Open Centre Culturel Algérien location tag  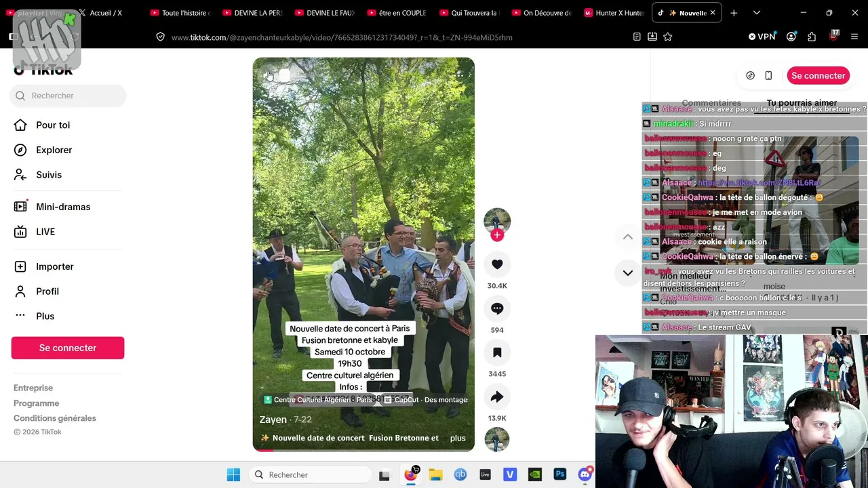pos(318,400)
